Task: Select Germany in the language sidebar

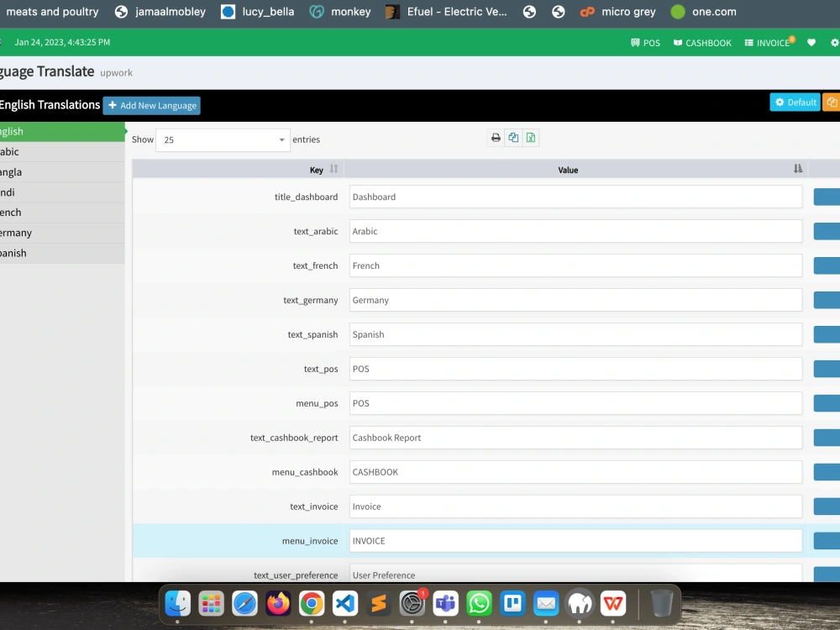Action: pos(62,233)
